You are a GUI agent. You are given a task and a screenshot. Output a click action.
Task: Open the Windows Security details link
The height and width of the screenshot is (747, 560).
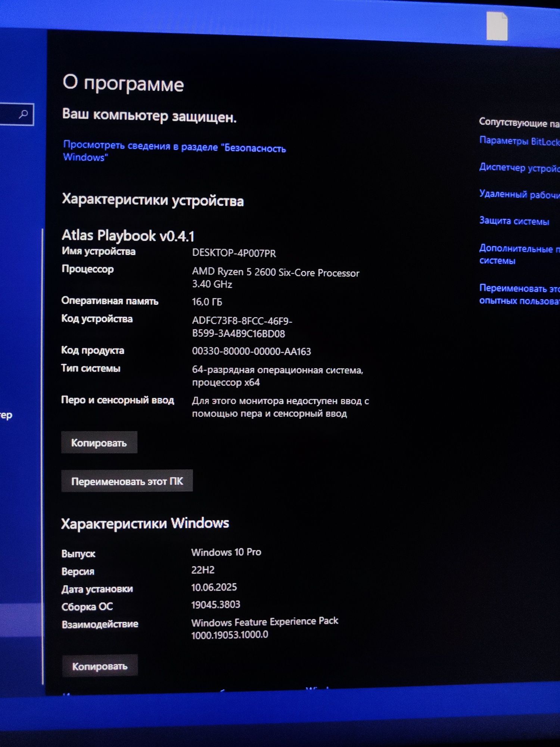point(174,151)
